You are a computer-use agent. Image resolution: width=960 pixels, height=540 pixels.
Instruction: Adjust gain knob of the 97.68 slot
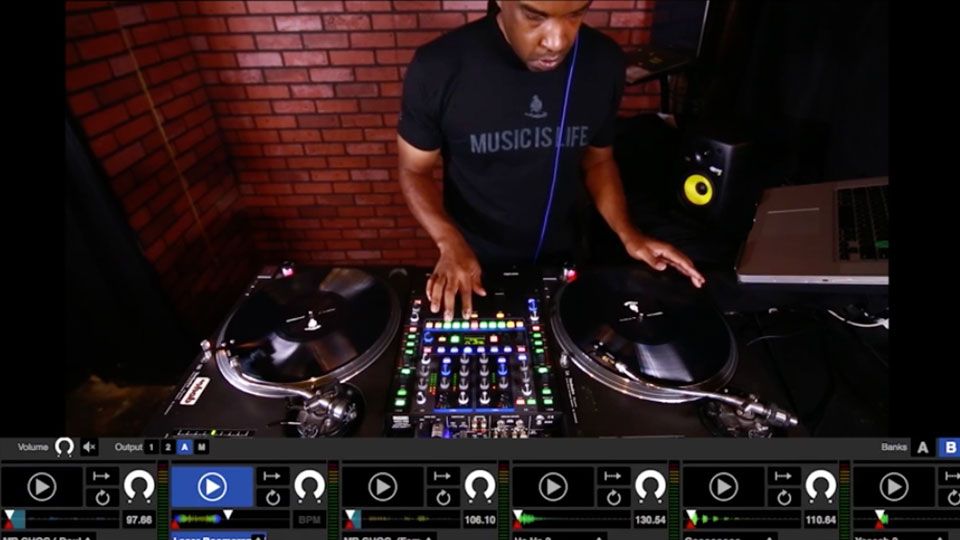click(139, 487)
